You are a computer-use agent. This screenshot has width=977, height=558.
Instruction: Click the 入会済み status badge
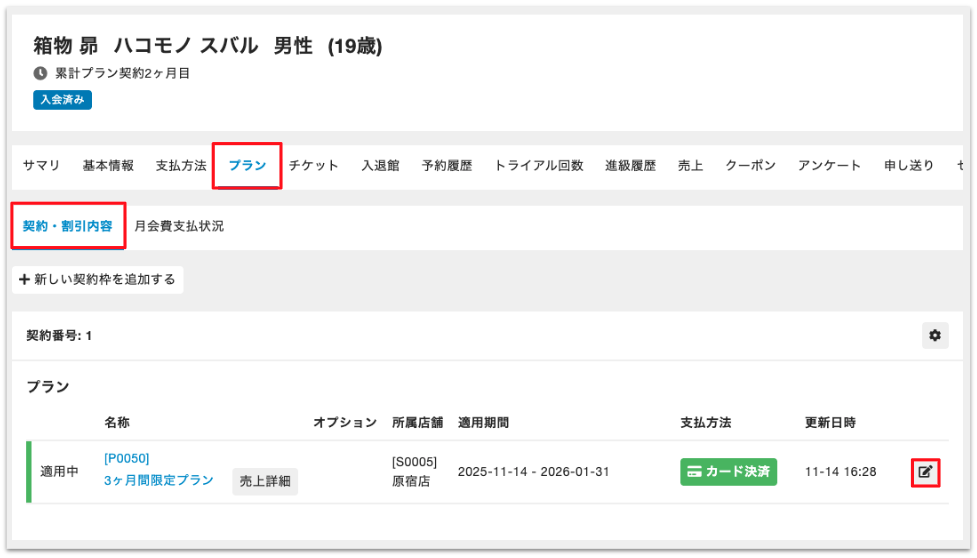(x=63, y=100)
